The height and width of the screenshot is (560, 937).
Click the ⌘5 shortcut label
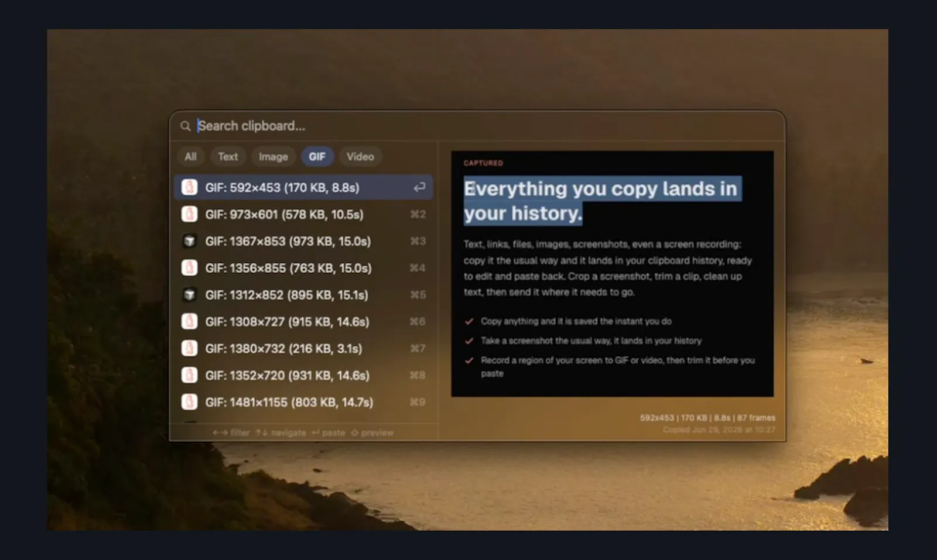click(418, 295)
